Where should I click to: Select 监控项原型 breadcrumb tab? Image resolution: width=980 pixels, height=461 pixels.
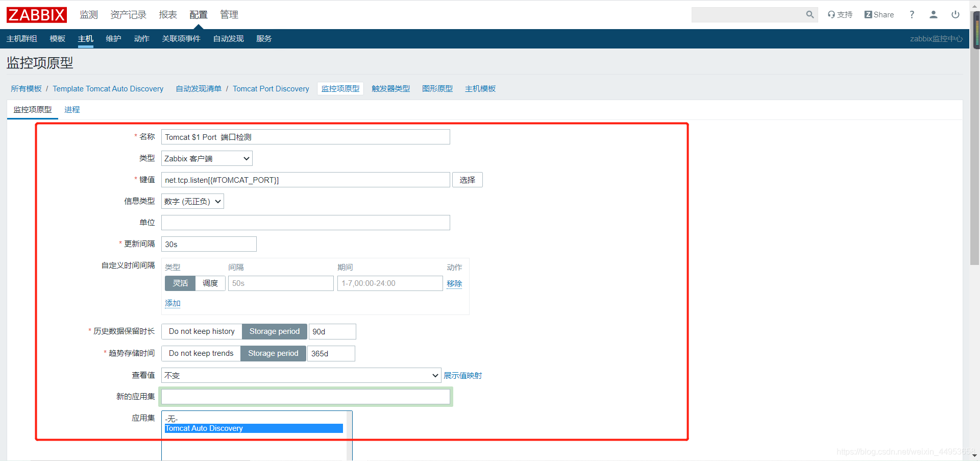340,89
